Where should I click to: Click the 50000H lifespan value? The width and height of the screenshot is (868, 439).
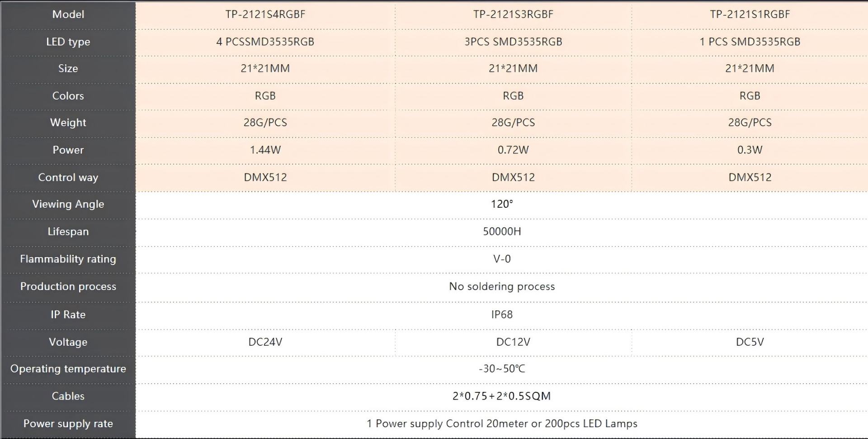click(x=502, y=232)
